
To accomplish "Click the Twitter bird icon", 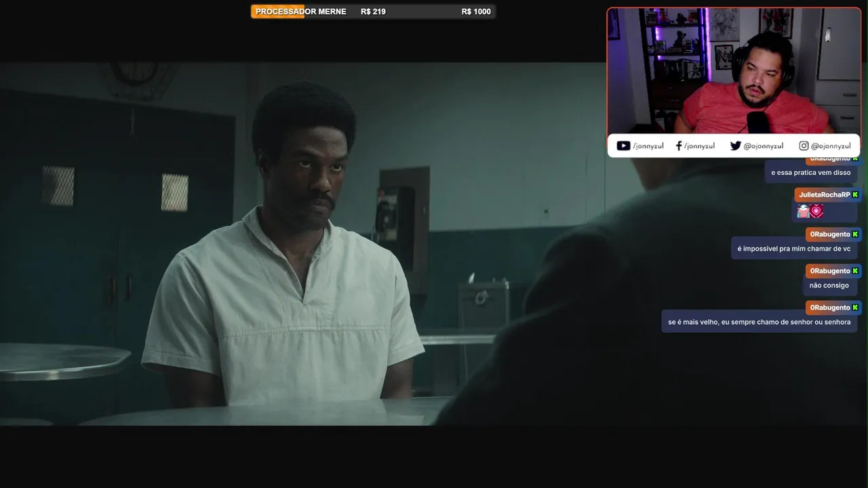I will pyautogui.click(x=735, y=146).
